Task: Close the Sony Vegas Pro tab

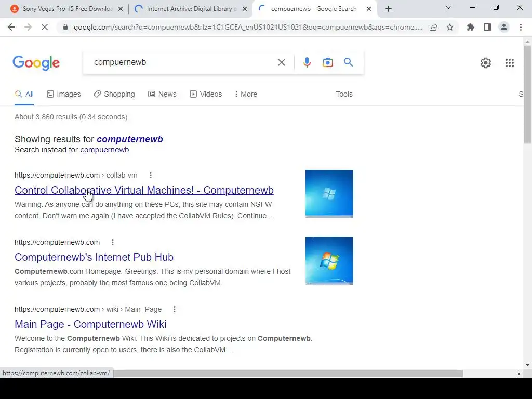Action: (x=120, y=9)
